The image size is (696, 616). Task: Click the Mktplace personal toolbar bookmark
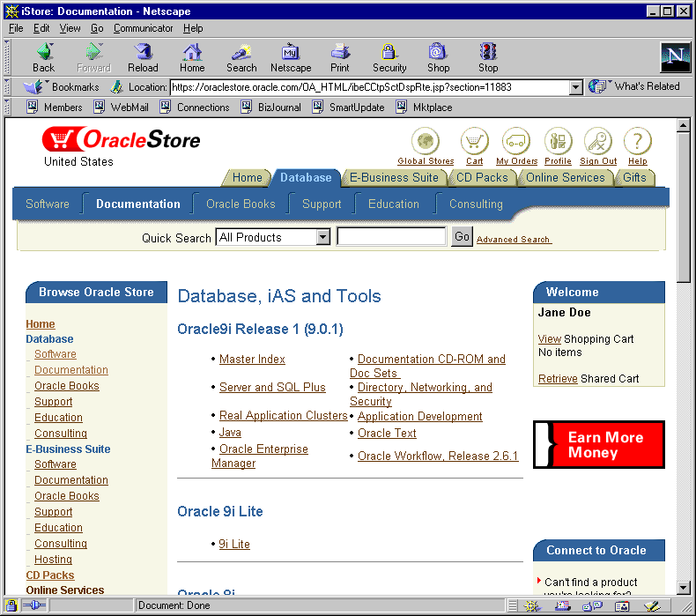pyautogui.click(x=424, y=107)
